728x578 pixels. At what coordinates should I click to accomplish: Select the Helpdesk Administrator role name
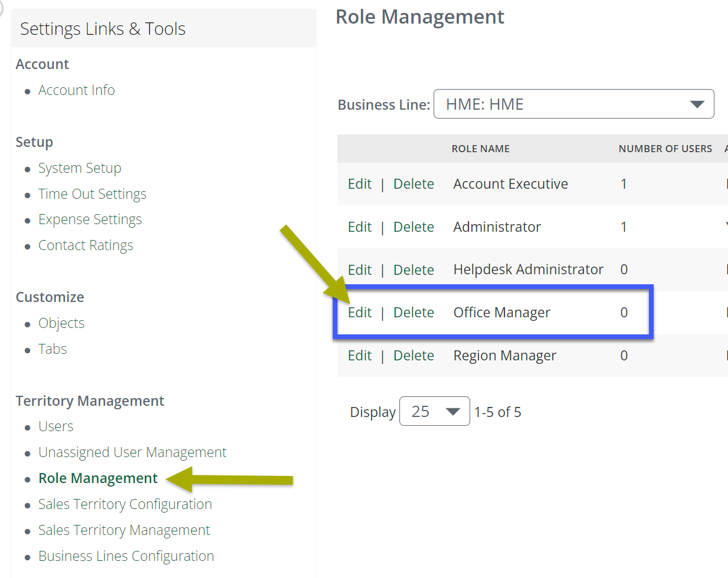pos(528,270)
